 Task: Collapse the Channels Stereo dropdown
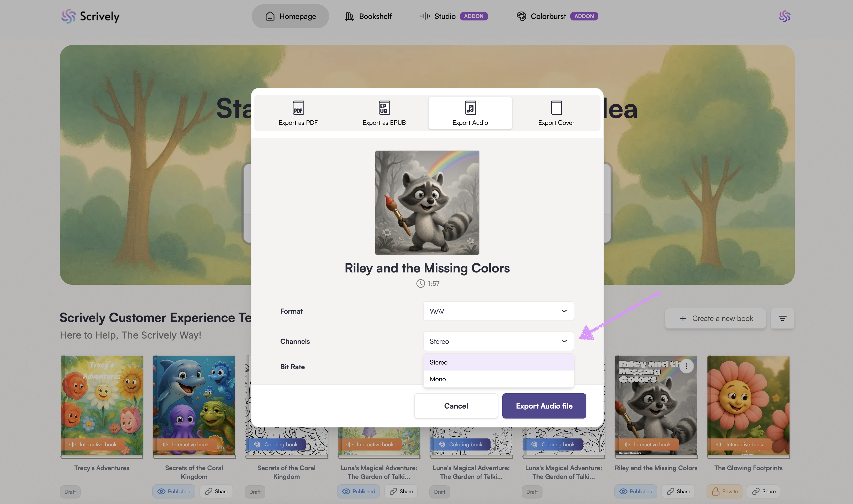pos(498,341)
